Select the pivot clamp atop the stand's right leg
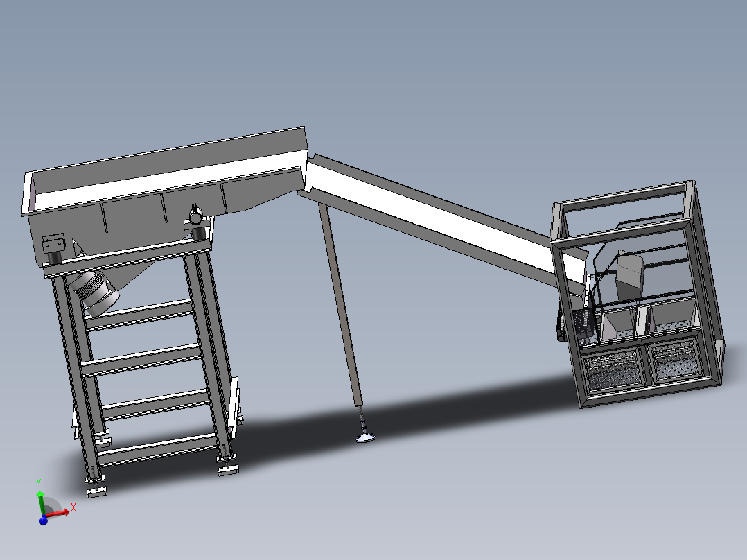747x560 pixels. [196, 218]
